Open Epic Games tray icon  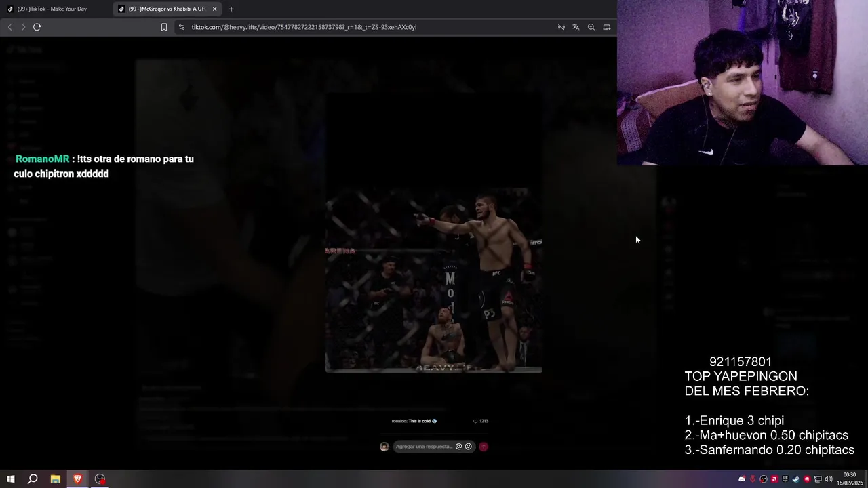point(785,479)
